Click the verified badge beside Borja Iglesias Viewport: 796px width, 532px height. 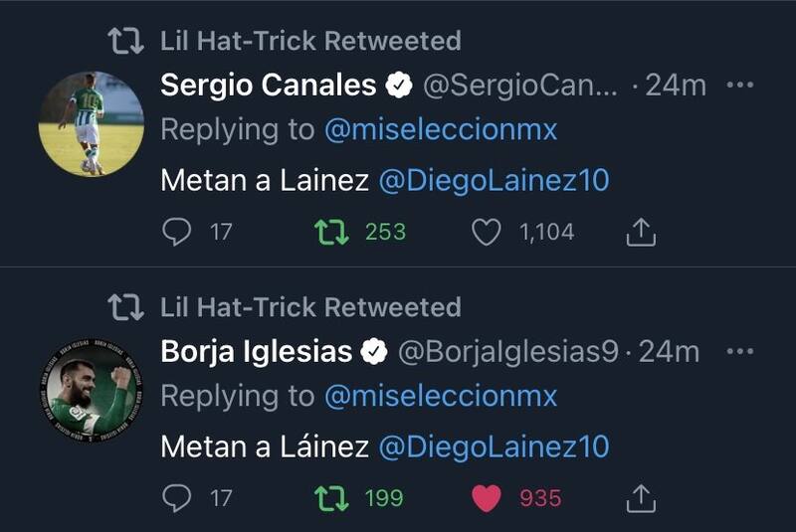tap(374, 351)
